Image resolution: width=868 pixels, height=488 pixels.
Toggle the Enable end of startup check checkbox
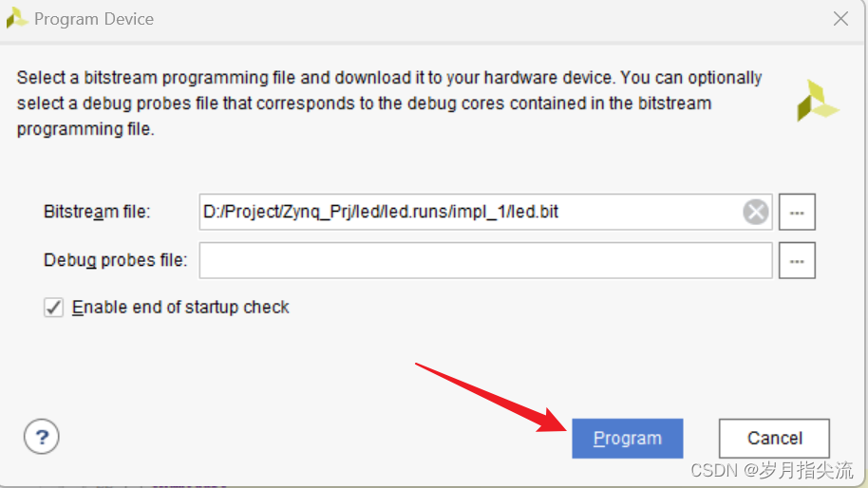tap(53, 308)
